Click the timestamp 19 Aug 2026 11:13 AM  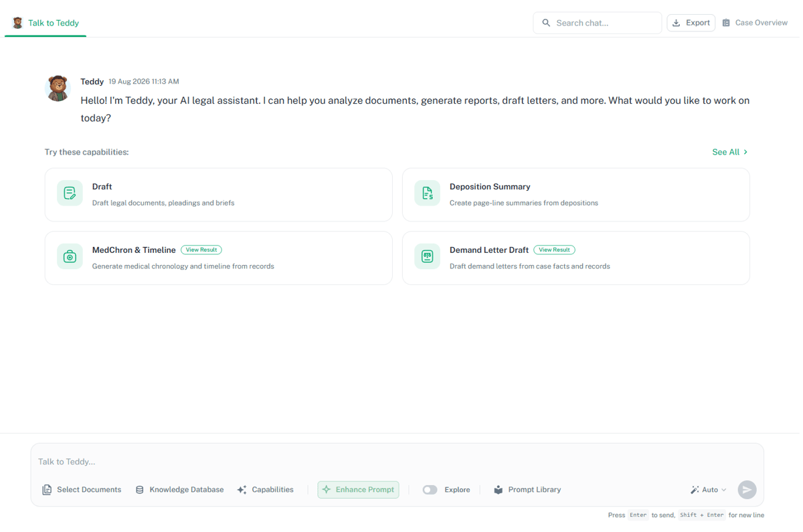click(144, 82)
